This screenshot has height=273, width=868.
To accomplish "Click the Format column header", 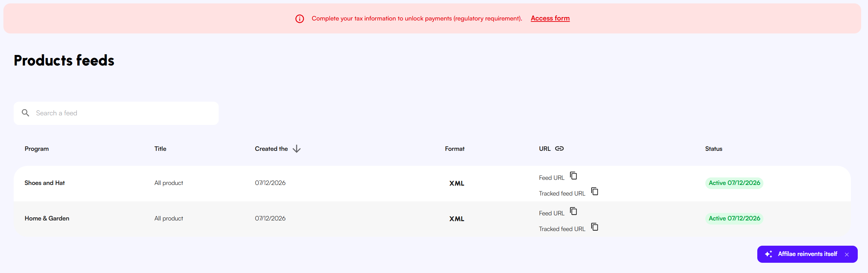I will pyautogui.click(x=455, y=149).
